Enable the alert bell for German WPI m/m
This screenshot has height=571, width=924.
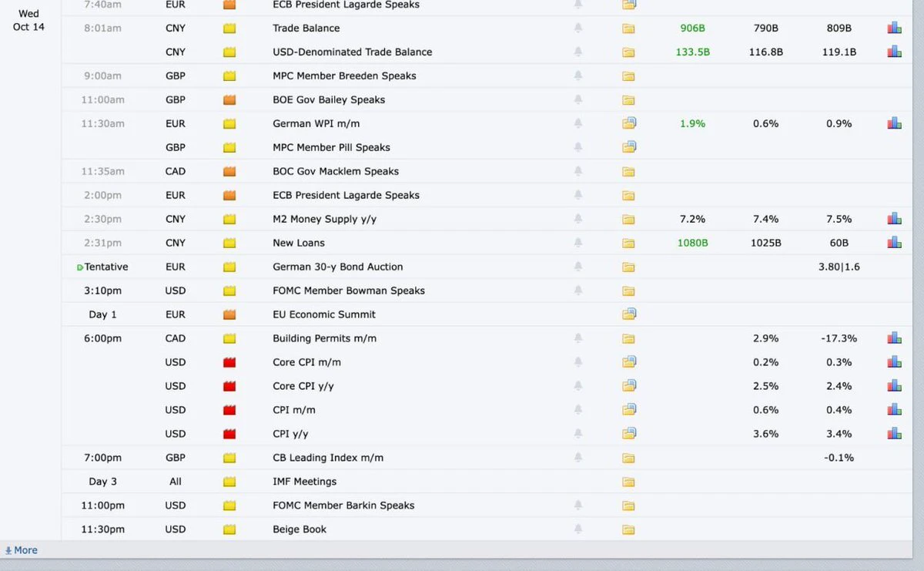578,123
